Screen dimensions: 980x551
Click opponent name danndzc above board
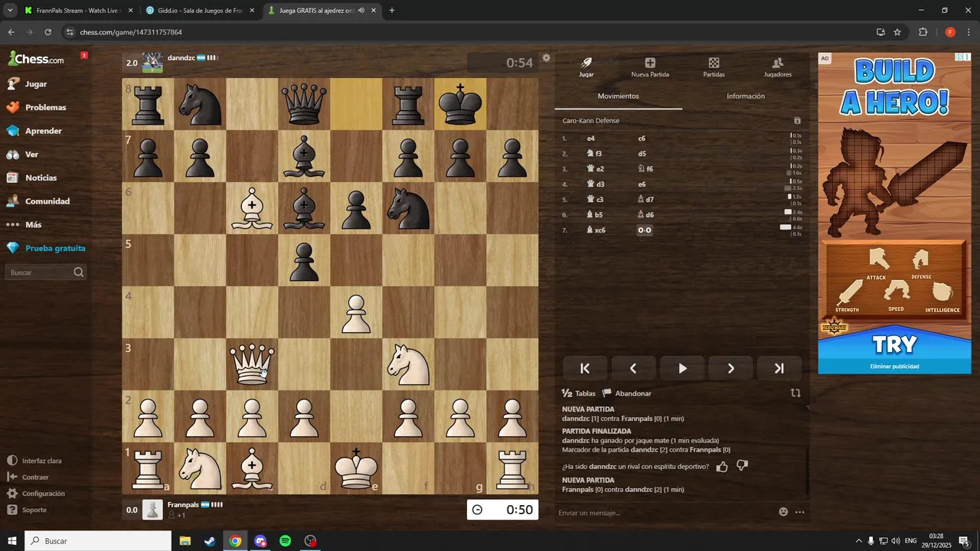[x=181, y=57]
